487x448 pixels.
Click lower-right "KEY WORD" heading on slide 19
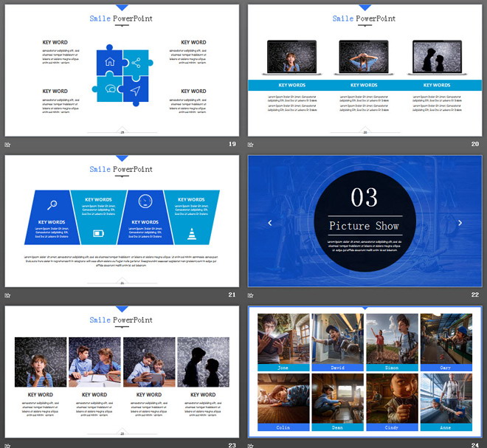point(193,91)
